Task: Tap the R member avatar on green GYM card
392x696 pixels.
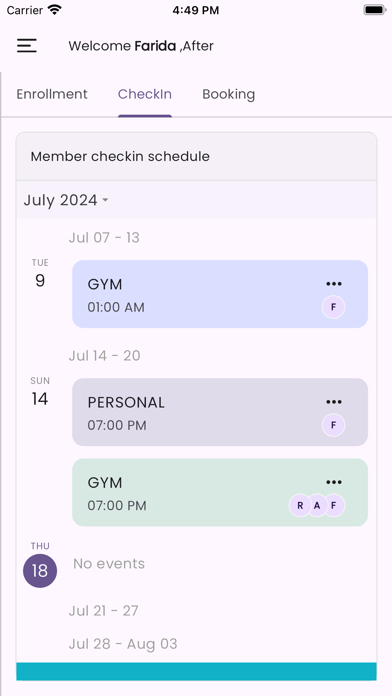Action: click(300, 506)
